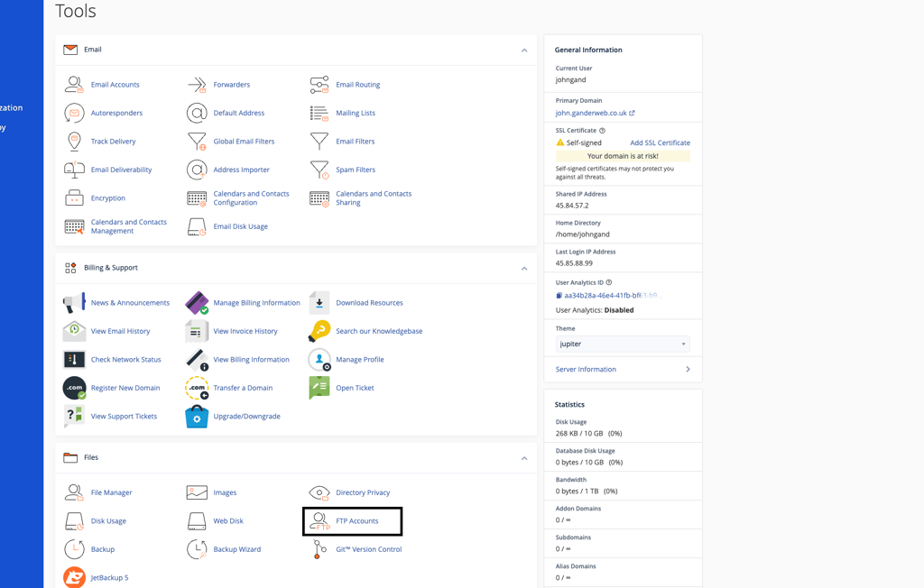Click the JetBackup 5 icon
924x588 pixels.
click(74, 577)
